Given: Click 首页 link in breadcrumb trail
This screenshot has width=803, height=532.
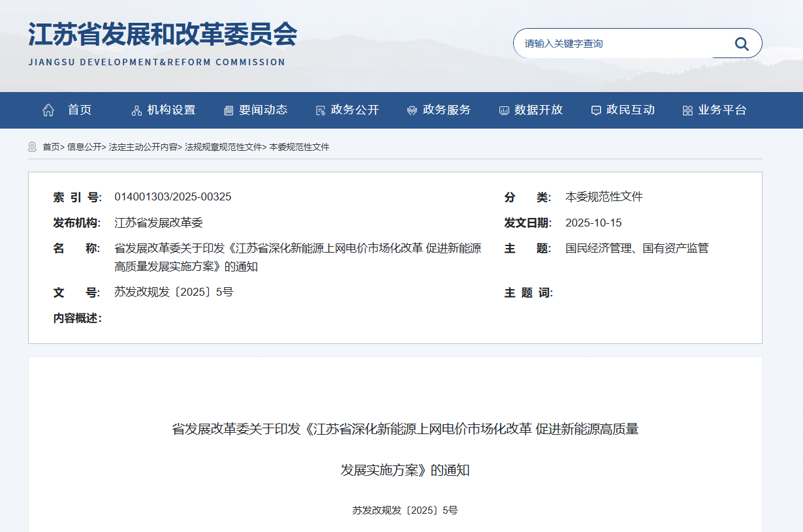Looking at the screenshot, I should point(51,148).
